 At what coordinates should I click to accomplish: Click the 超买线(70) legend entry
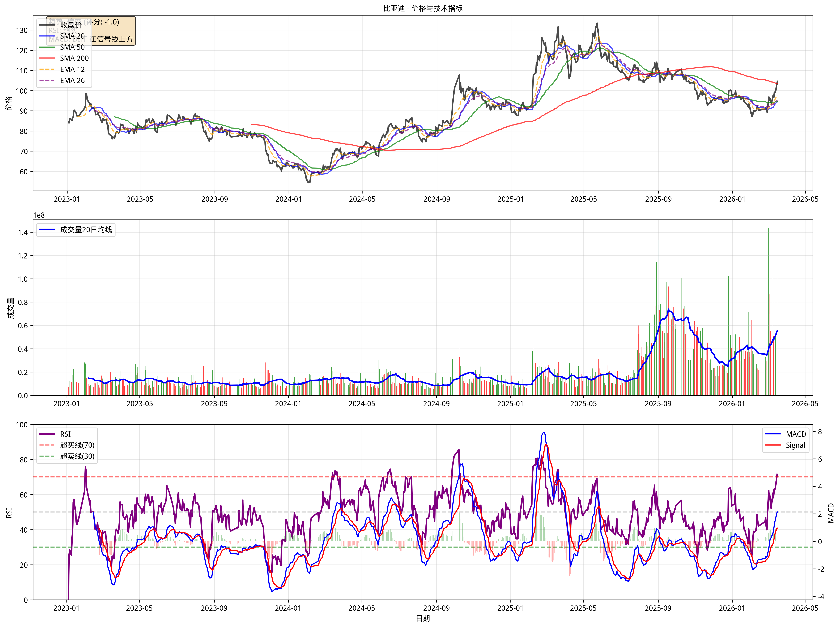[x=77, y=445]
